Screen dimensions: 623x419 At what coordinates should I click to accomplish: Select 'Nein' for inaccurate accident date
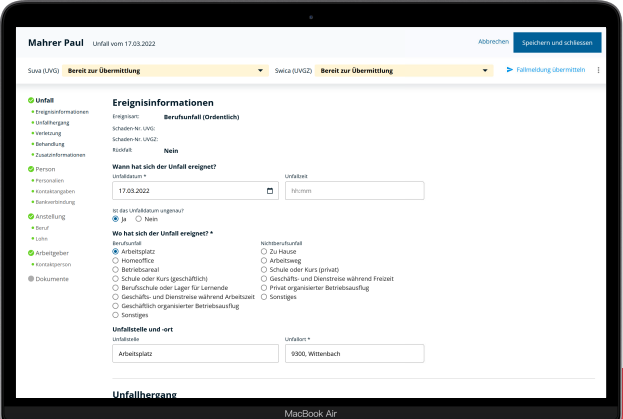152,219
